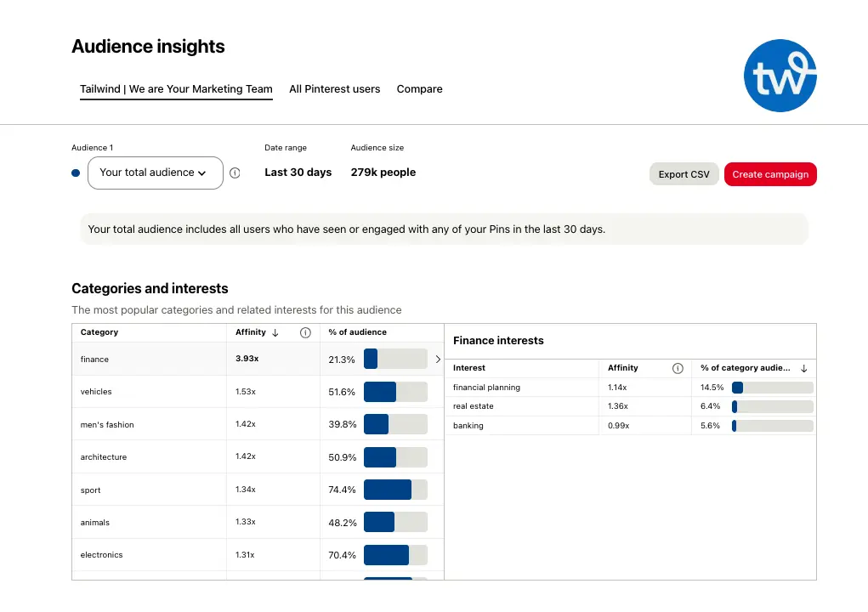Open Your total audience dropdown
This screenshot has width=868, height=612.
point(155,173)
